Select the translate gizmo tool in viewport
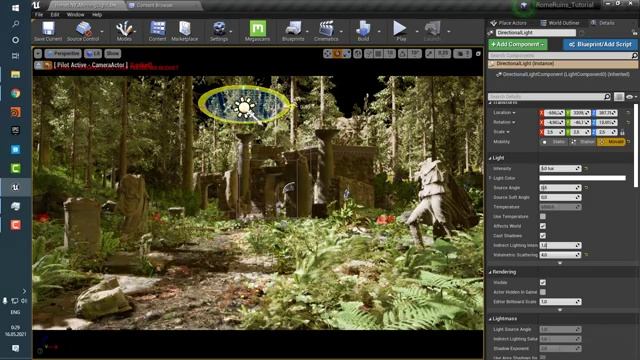The height and width of the screenshot is (360, 640). click(x=328, y=54)
